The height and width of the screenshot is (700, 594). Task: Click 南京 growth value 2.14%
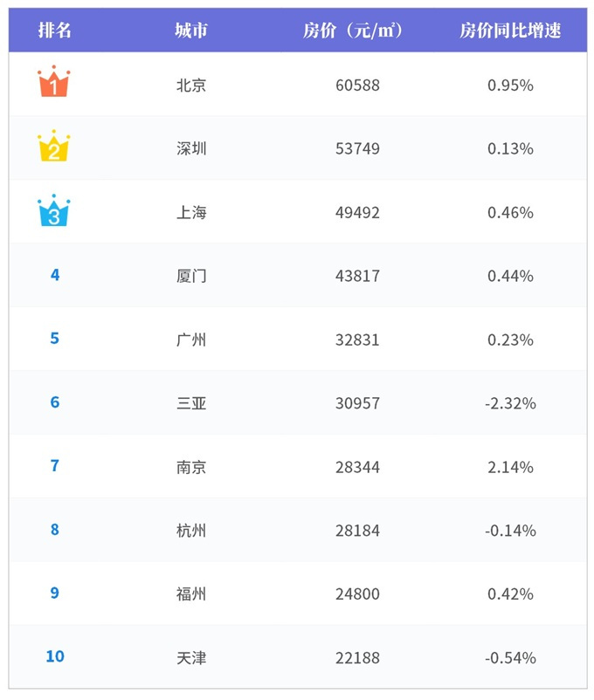(x=510, y=468)
